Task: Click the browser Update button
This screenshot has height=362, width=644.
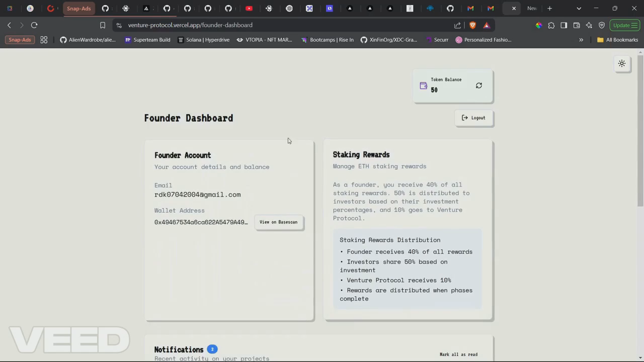Action: [x=624, y=25]
